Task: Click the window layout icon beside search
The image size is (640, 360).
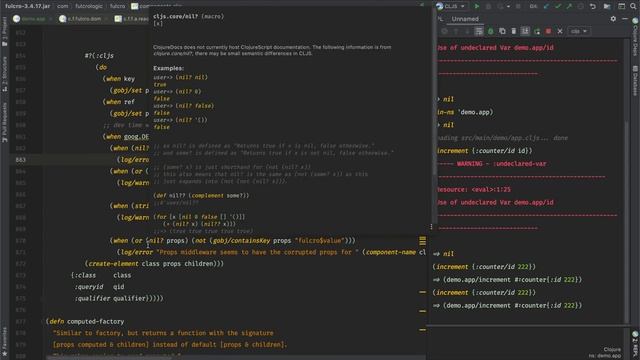Action: (x=621, y=6)
